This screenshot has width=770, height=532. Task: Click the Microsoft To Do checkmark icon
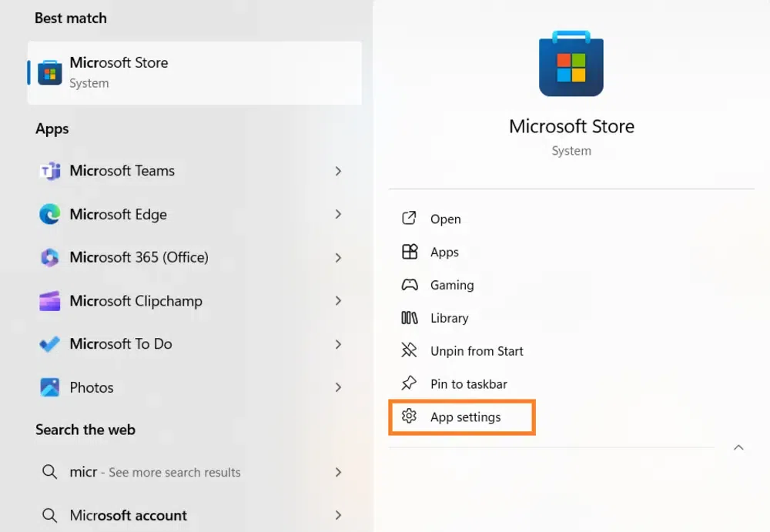coord(49,344)
